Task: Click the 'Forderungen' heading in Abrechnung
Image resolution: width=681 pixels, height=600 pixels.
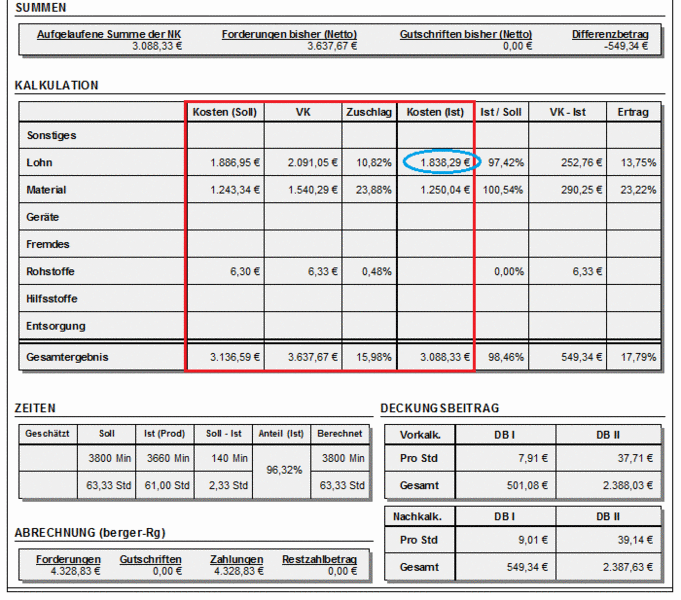Action: pos(68,560)
